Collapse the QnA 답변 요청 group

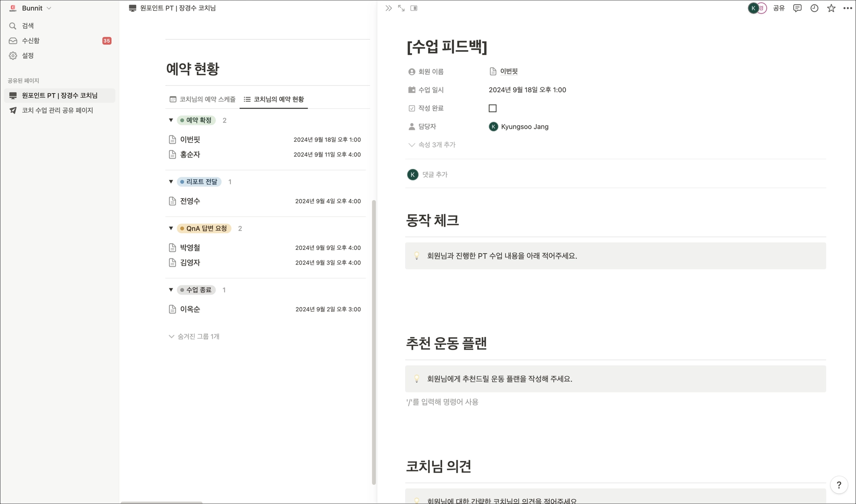[171, 228]
